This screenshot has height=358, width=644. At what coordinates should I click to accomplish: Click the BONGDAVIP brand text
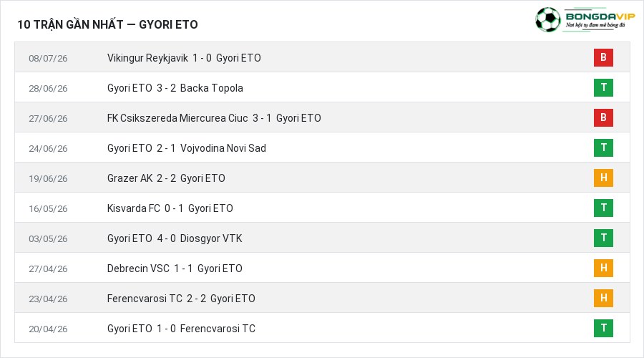click(600, 16)
